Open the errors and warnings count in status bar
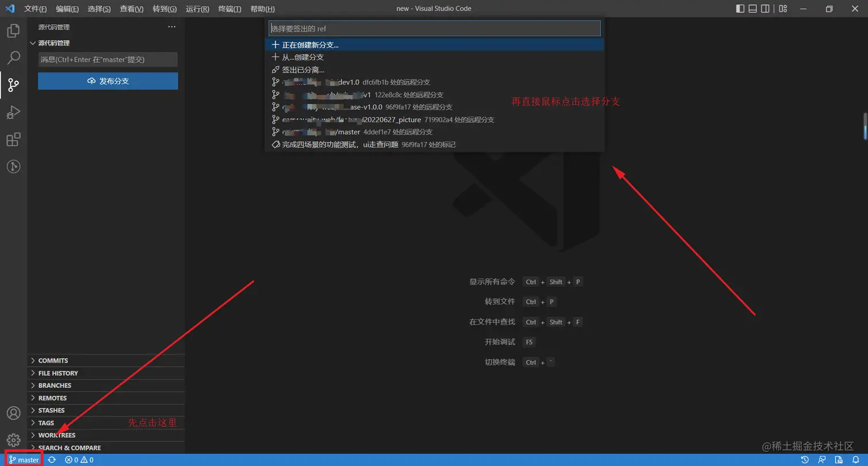Viewport: 868px width, 466px height. point(79,460)
